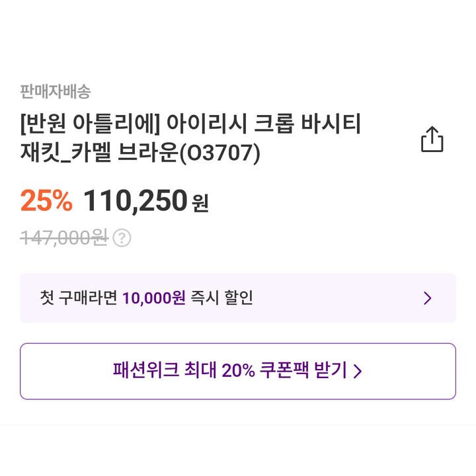Click the purple 10,000원 amount in banner
The image size is (476, 476).
(x=154, y=297)
